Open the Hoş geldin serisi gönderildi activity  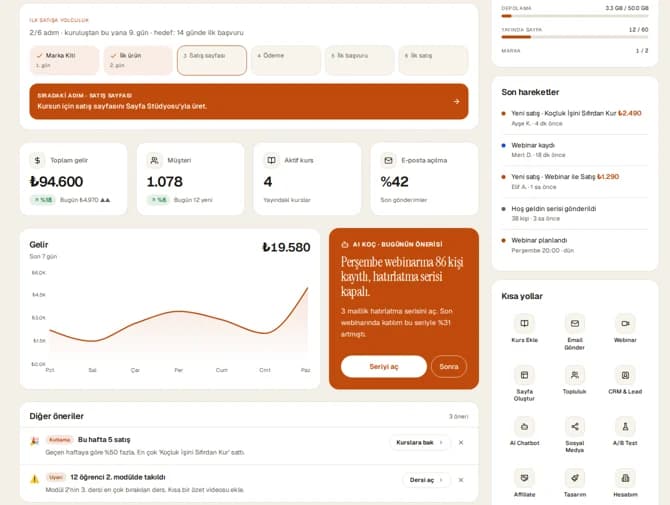point(575,214)
